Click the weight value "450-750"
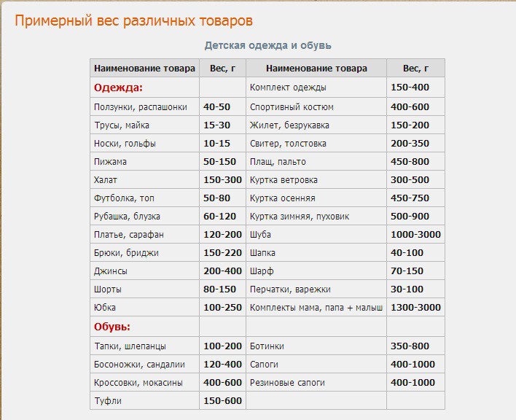 tap(410, 198)
